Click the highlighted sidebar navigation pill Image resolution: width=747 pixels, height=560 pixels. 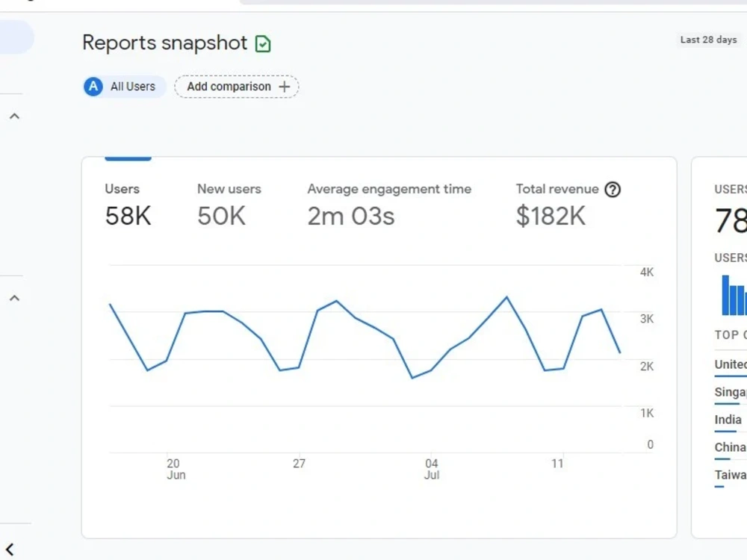click(16, 37)
